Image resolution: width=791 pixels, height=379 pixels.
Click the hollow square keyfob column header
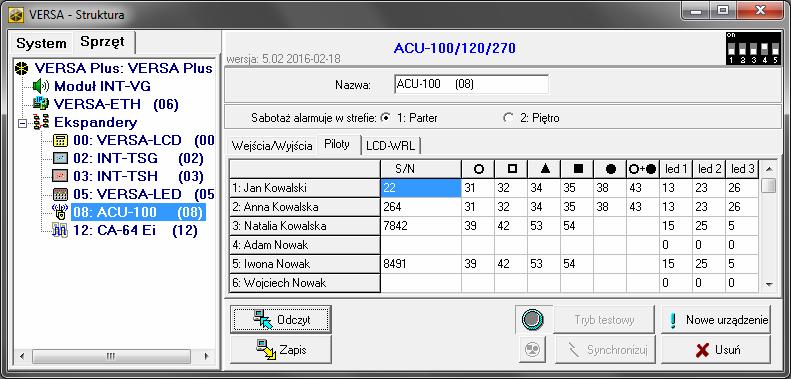click(511, 169)
